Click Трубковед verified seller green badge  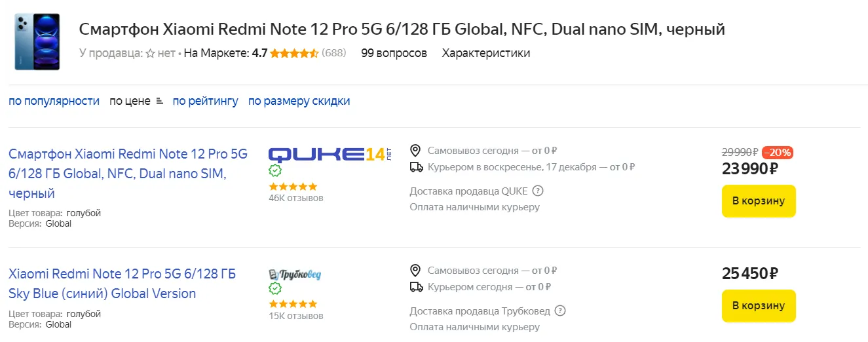[x=275, y=289]
